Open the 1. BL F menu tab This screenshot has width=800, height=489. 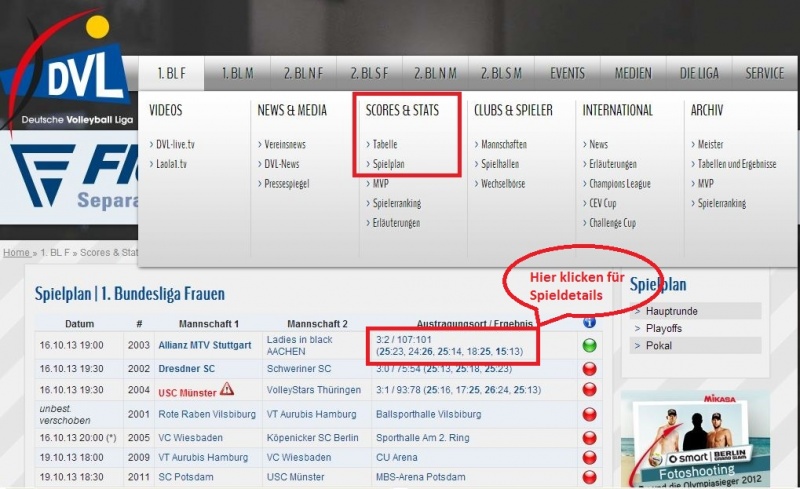(170, 73)
